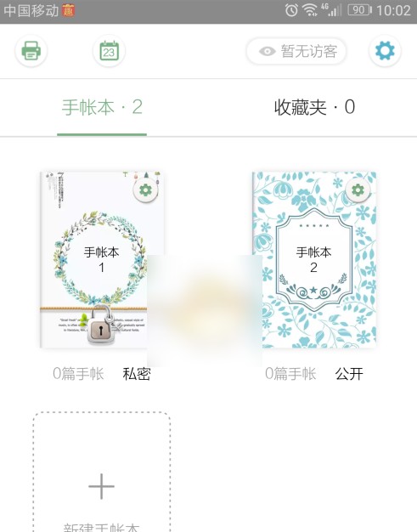This screenshot has width=417, height=532.
Task: Tap the battery indicator showing 90
Action: pos(360,10)
